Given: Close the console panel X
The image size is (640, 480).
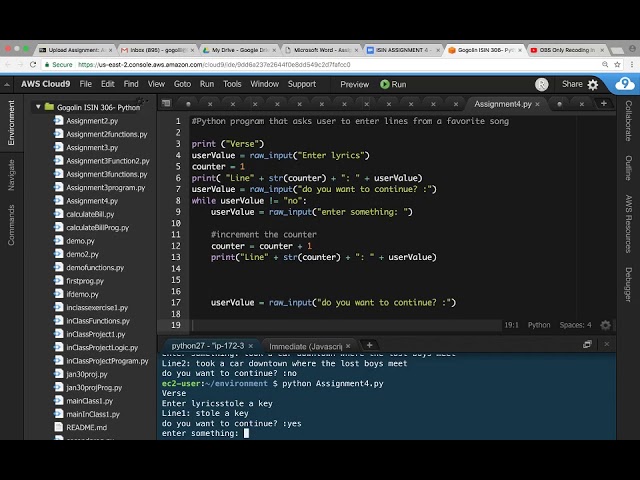Looking at the screenshot, I should coord(607,344).
